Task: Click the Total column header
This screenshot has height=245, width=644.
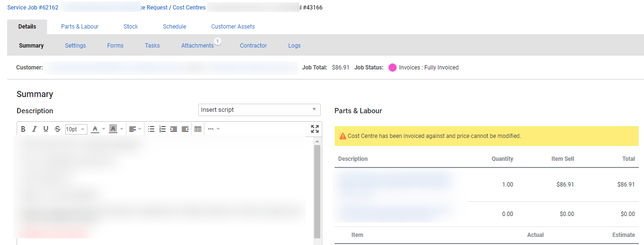Action: tap(629, 159)
